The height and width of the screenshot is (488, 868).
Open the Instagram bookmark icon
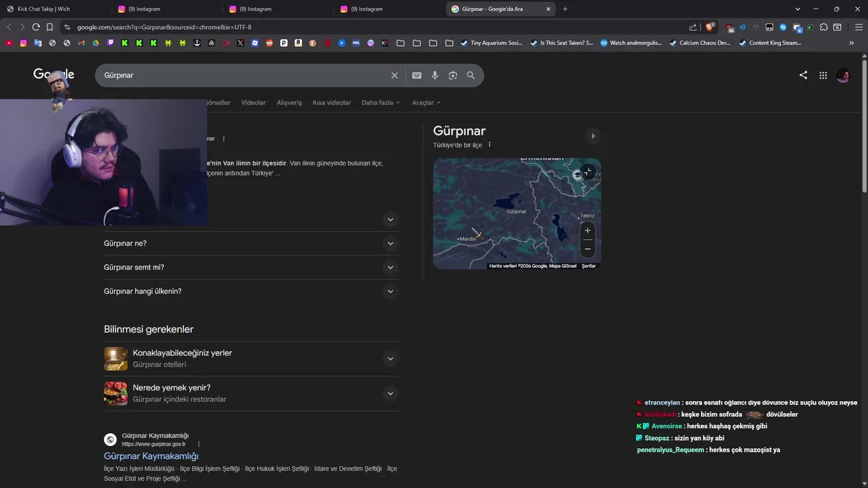click(x=23, y=43)
